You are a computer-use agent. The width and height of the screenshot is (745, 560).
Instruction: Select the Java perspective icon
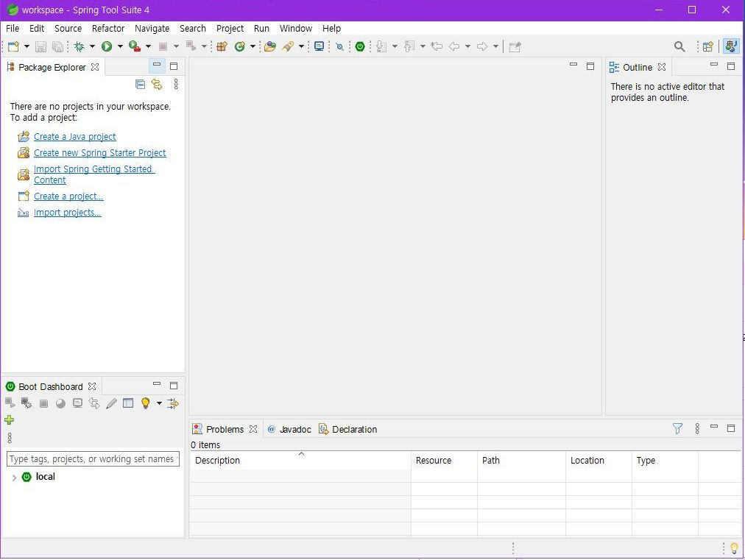click(x=731, y=46)
